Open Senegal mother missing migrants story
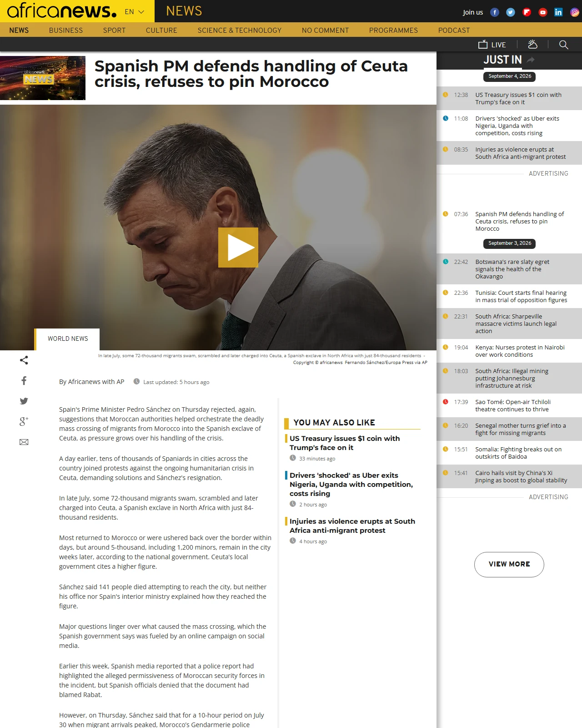The image size is (582, 728). tap(509, 429)
